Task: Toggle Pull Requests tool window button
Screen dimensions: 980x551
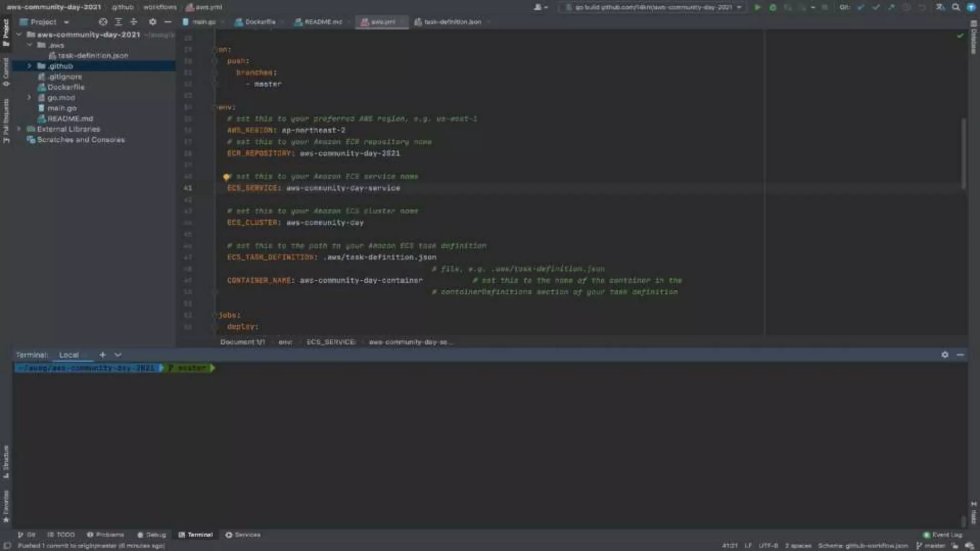Action: (6, 121)
